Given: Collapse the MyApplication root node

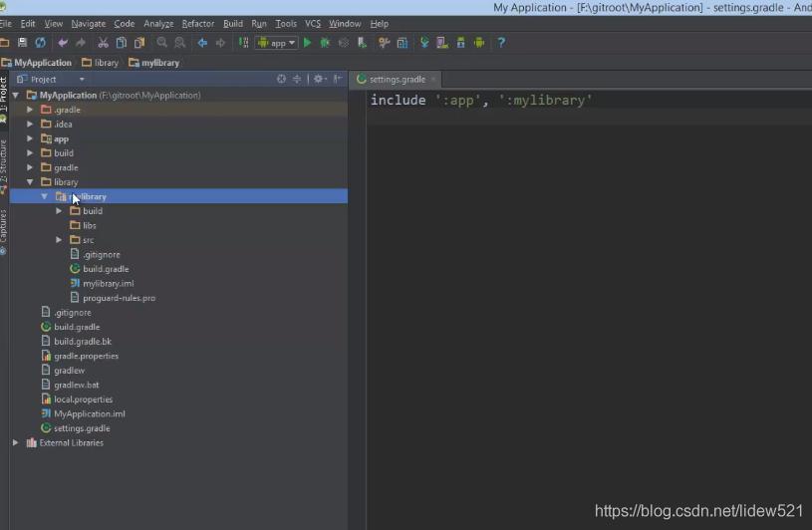Looking at the screenshot, I should tap(16, 96).
